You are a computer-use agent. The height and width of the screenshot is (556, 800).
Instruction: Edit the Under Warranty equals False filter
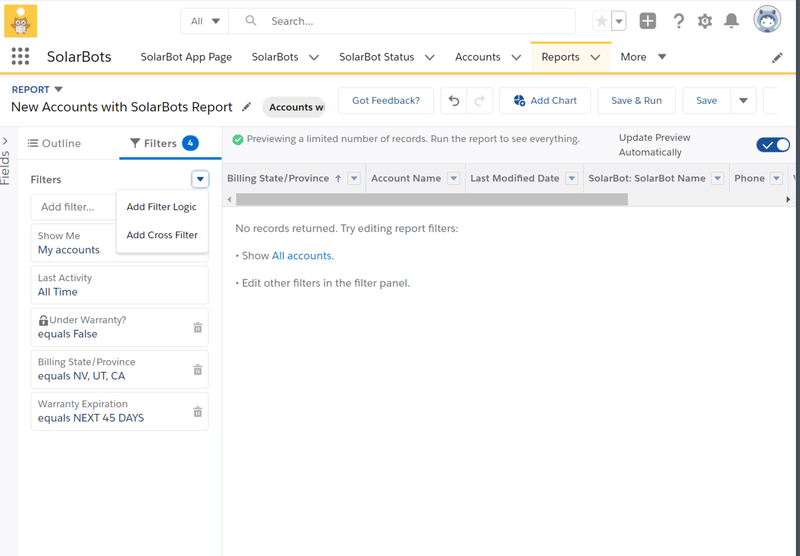119,327
